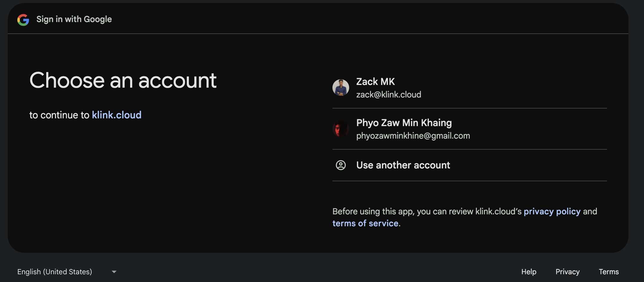Open the terms of service link
644x282 pixels.
tap(365, 224)
